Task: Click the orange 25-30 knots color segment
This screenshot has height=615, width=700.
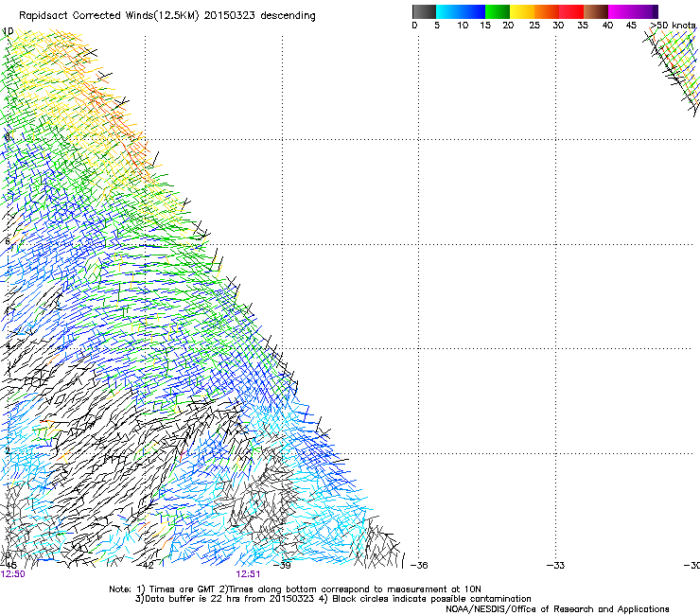Action: (547, 11)
